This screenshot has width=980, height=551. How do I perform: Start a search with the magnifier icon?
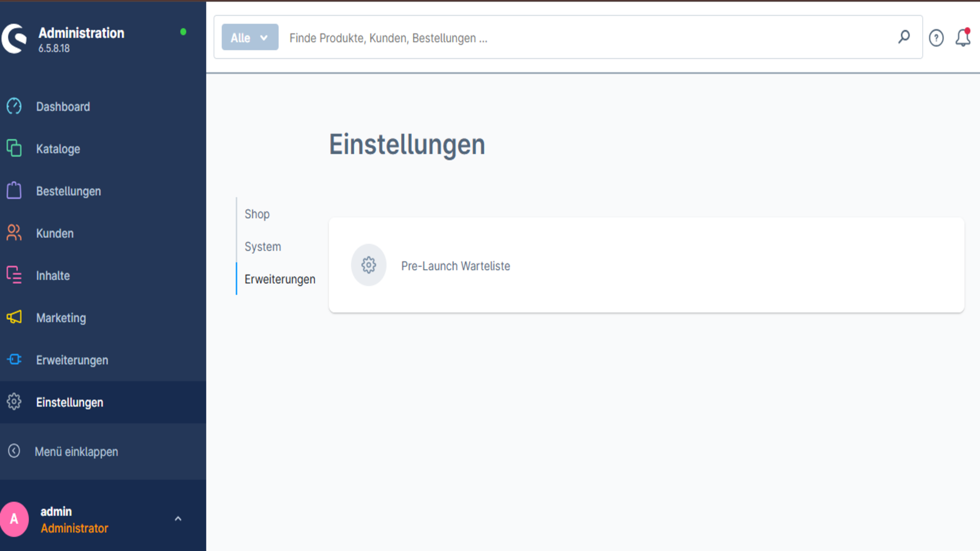pyautogui.click(x=903, y=37)
